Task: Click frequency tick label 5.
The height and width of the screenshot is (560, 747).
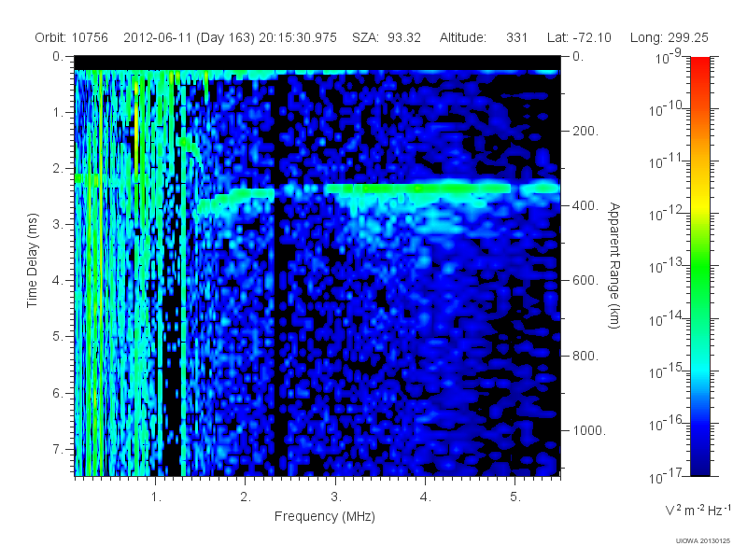Action: 515,497
